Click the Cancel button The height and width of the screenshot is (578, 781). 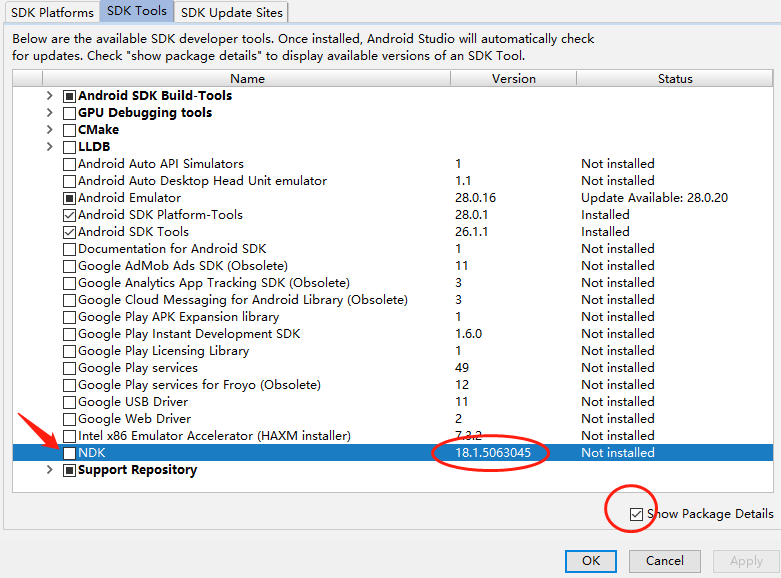coord(664,561)
